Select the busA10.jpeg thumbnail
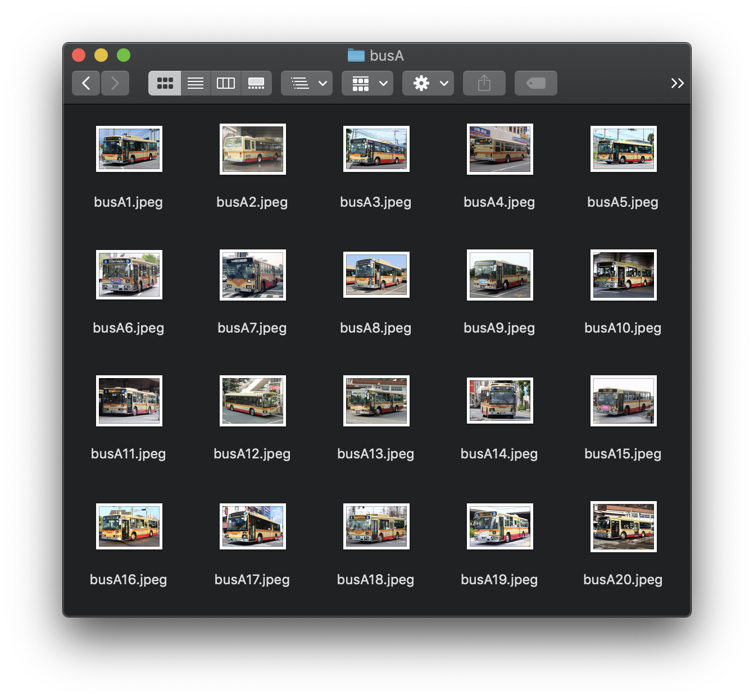This screenshot has height=700, width=754. (x=624, y=275)
